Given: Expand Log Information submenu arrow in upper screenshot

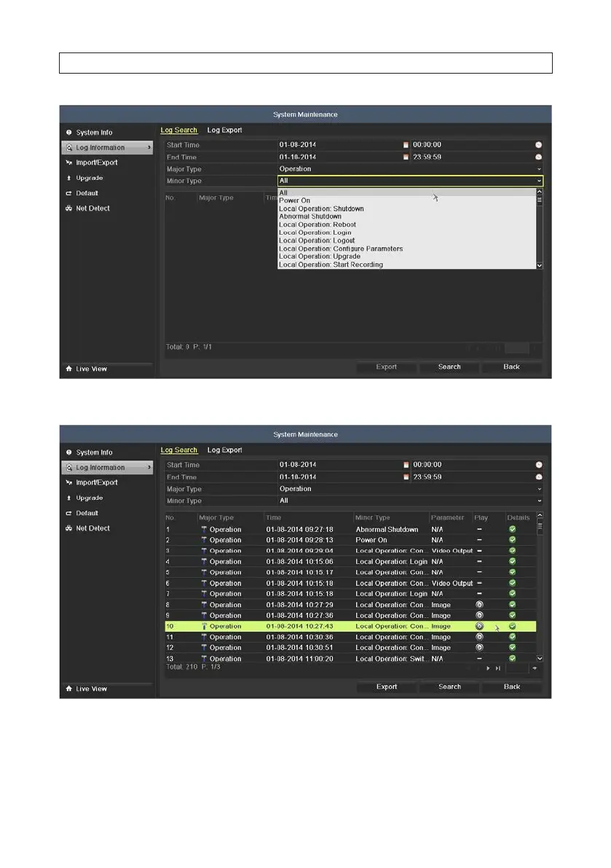Looking at the screenshot, I should click(149, 147).
